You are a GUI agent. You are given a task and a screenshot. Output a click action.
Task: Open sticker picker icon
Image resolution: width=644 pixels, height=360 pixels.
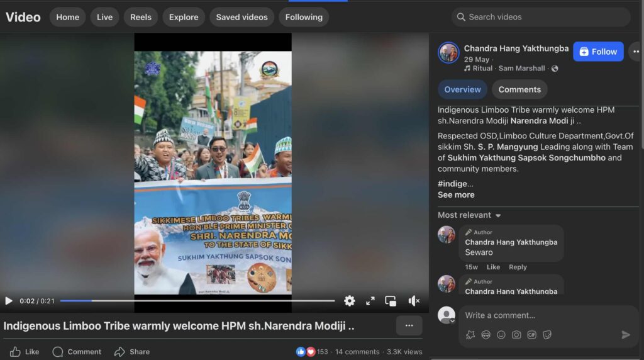pyautogui.click(x=547, y=335)
